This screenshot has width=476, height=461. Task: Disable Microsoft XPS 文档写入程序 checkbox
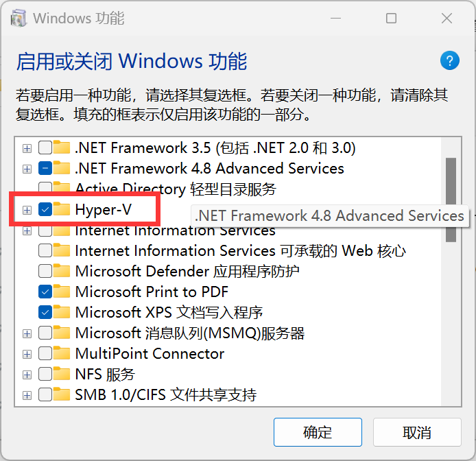point(45,312)
